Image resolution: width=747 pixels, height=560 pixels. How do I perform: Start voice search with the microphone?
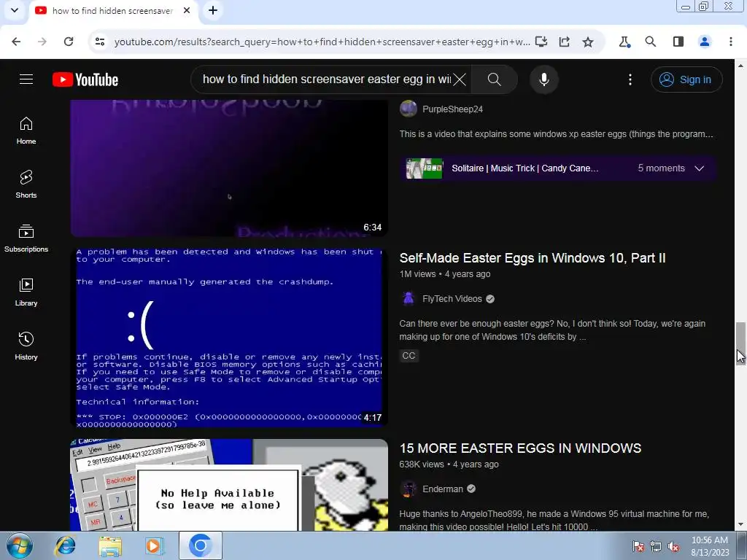[x=543, y=79]
